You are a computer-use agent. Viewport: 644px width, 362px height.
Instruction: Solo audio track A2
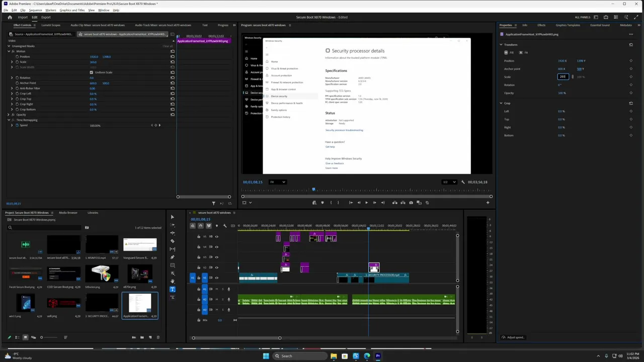pos(222,299)
